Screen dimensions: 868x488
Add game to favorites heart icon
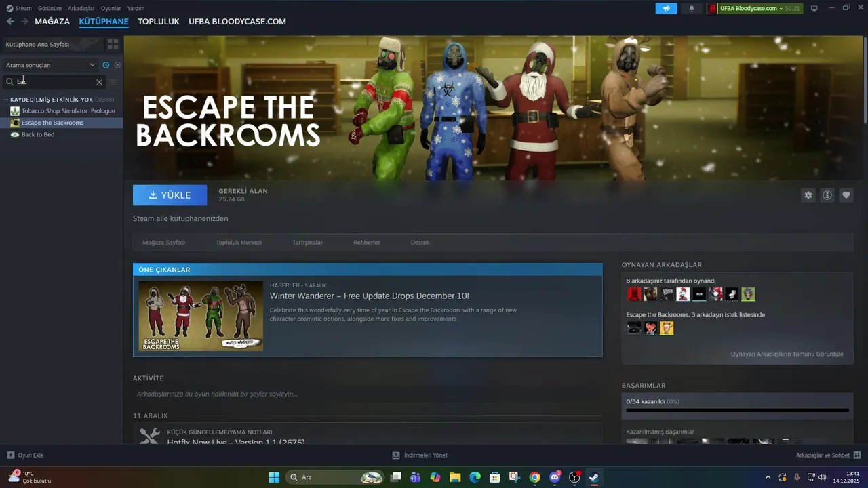coord(846,195)
